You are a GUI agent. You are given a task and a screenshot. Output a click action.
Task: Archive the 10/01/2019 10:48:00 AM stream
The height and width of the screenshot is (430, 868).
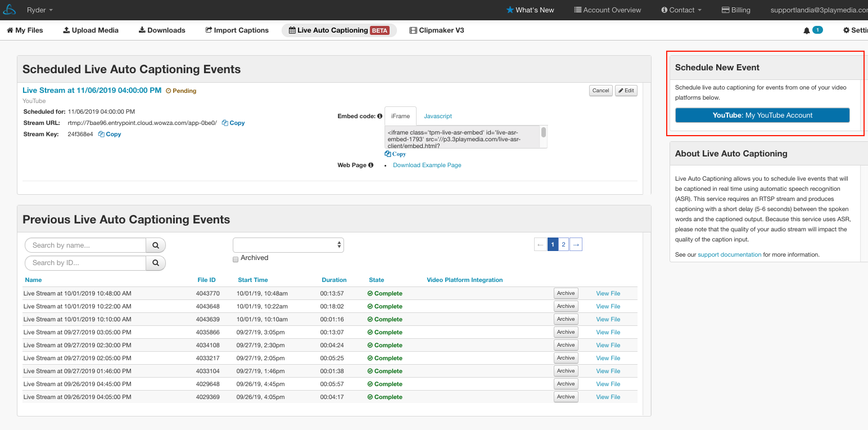coord(566,293)
